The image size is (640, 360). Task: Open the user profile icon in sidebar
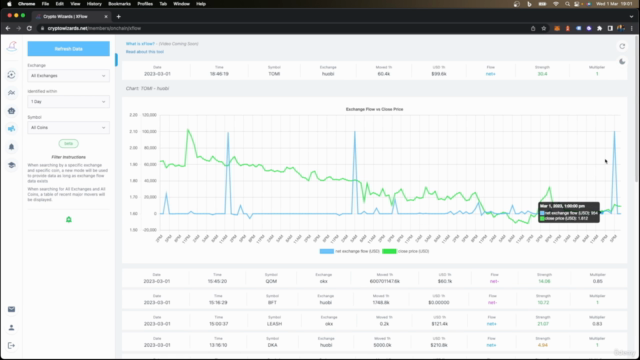(x=11, y=327)
